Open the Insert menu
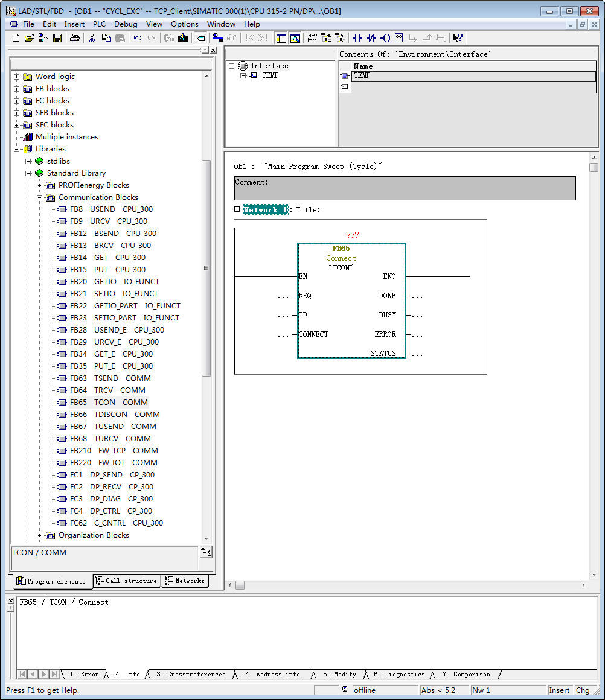 click(x=74, y=24)
